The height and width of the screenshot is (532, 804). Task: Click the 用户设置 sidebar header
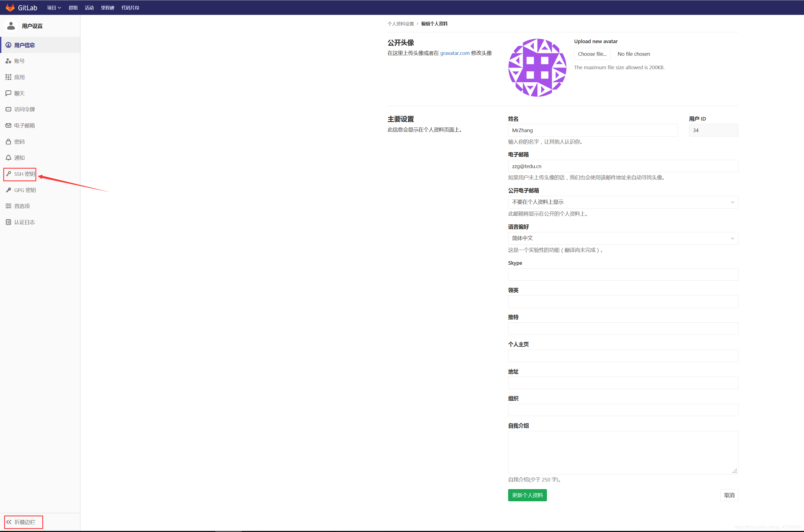click(32, 26)
